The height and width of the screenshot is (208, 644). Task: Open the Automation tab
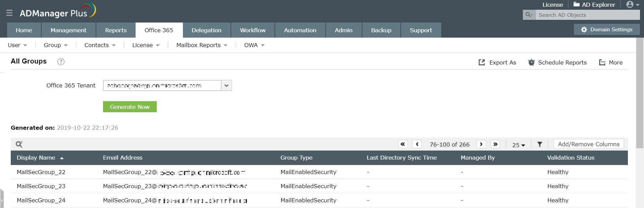pyautogui.click(x=300, y=30)
